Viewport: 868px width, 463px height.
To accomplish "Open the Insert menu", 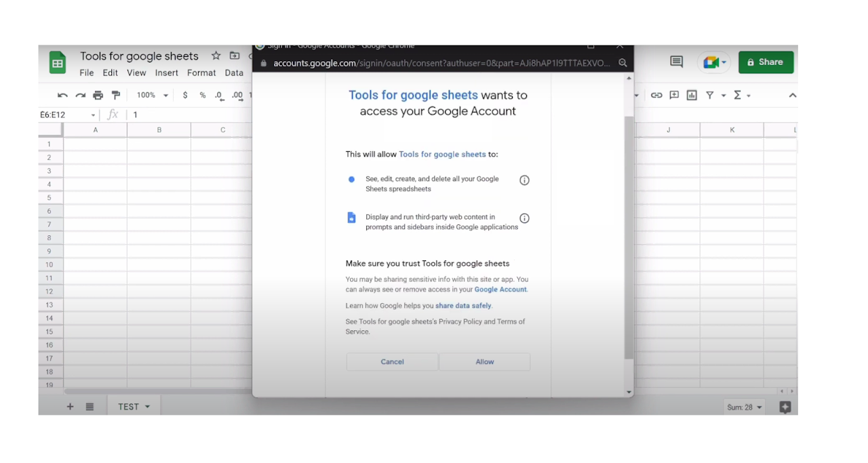I will [167, 73].
